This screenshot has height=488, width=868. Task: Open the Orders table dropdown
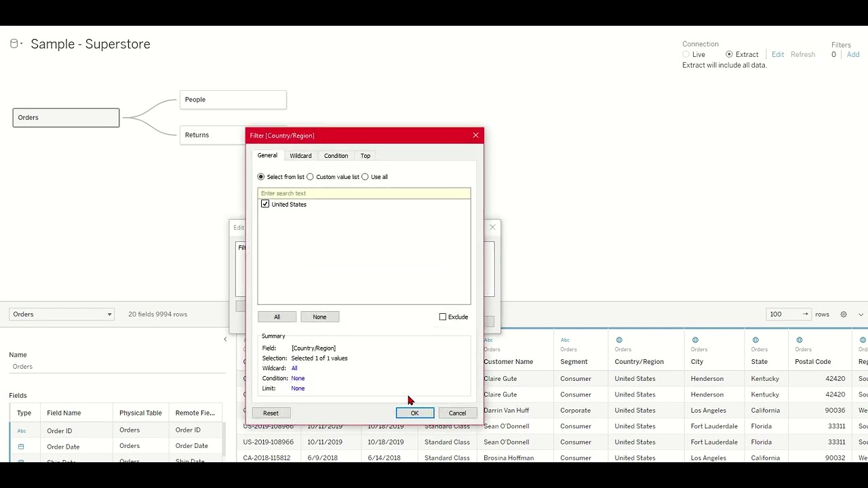click(x=62, y=314)
